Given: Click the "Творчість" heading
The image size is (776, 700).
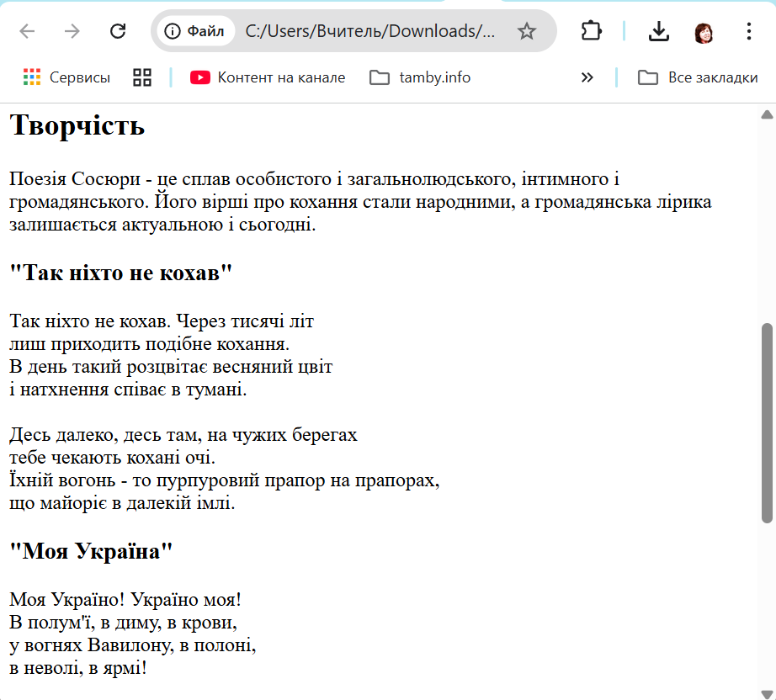Looking at the screenshot, I should tap(77, 125).
